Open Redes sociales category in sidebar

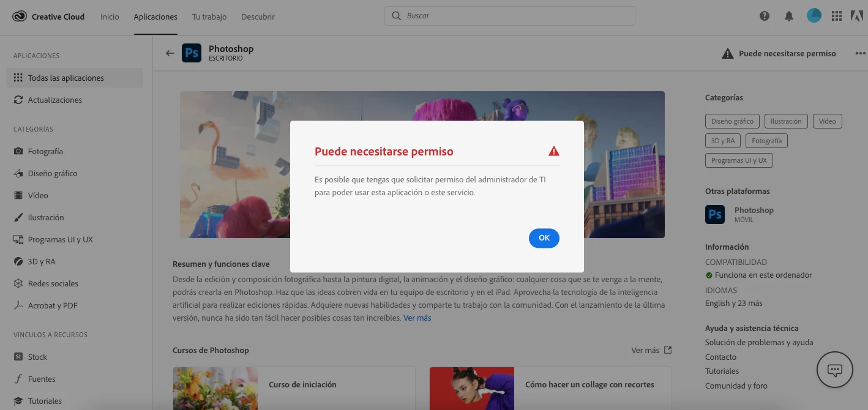click(x=75, y=283)
